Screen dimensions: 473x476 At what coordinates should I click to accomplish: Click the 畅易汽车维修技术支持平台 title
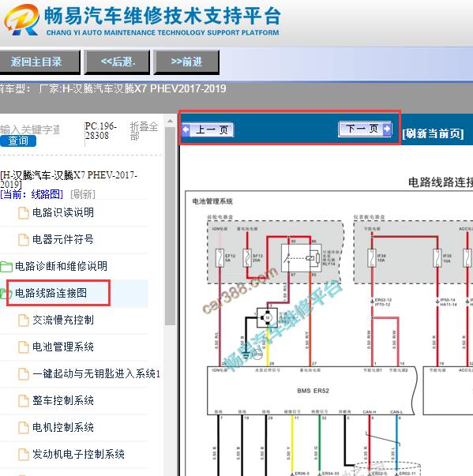(x=163, y=16)
